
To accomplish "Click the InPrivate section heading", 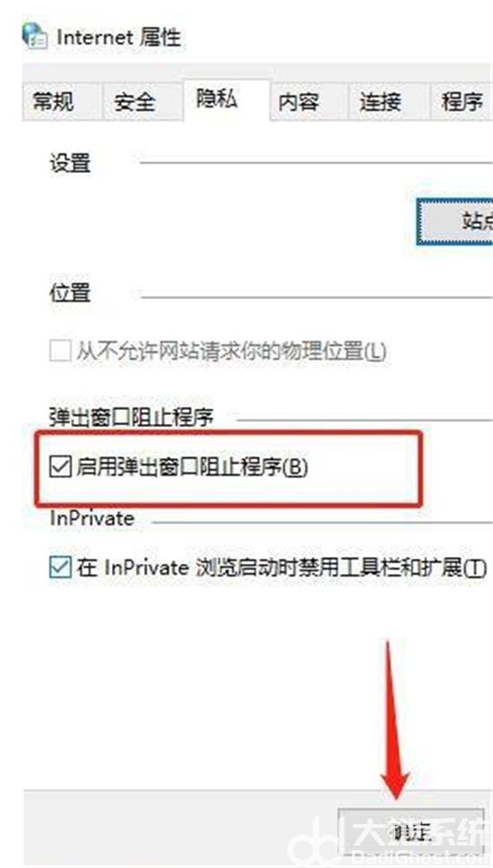I will (x=91, y=519).
